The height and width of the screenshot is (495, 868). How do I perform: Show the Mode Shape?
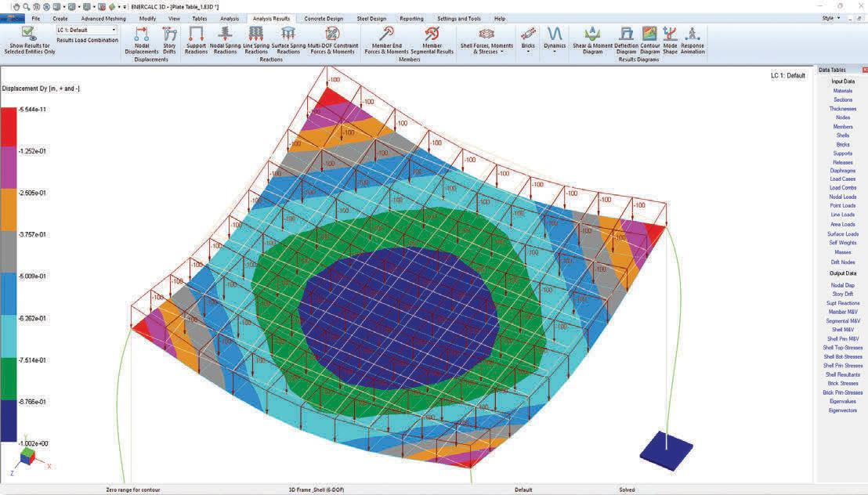pos(670,41)
